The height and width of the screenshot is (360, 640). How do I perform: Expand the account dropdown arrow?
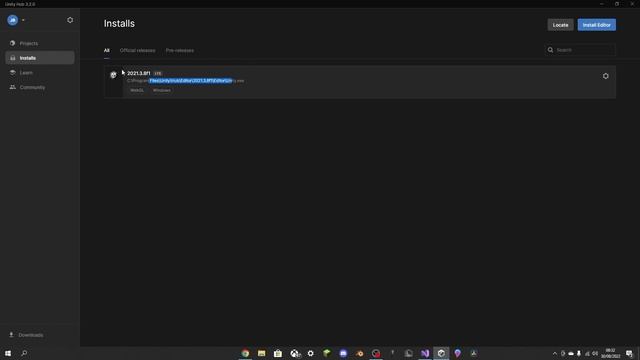pos(23,20)
